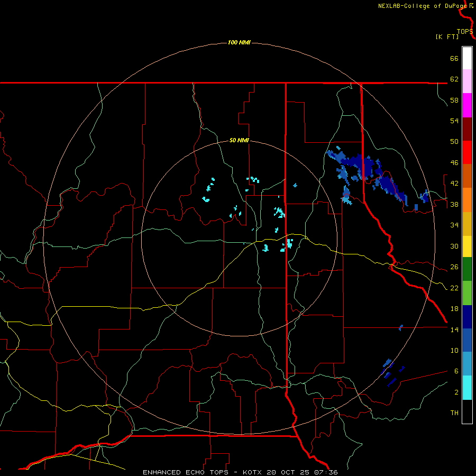Image resolution: width=476 pixels, height=476 pixels.
Task: Click the legend value 34
Action: pos(454,225)
